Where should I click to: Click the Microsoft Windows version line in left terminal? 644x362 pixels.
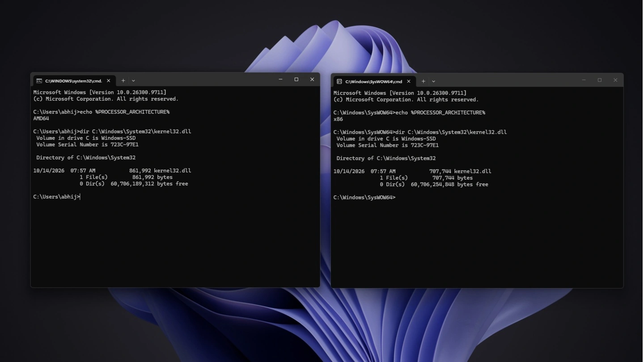[x=100, y=92]
